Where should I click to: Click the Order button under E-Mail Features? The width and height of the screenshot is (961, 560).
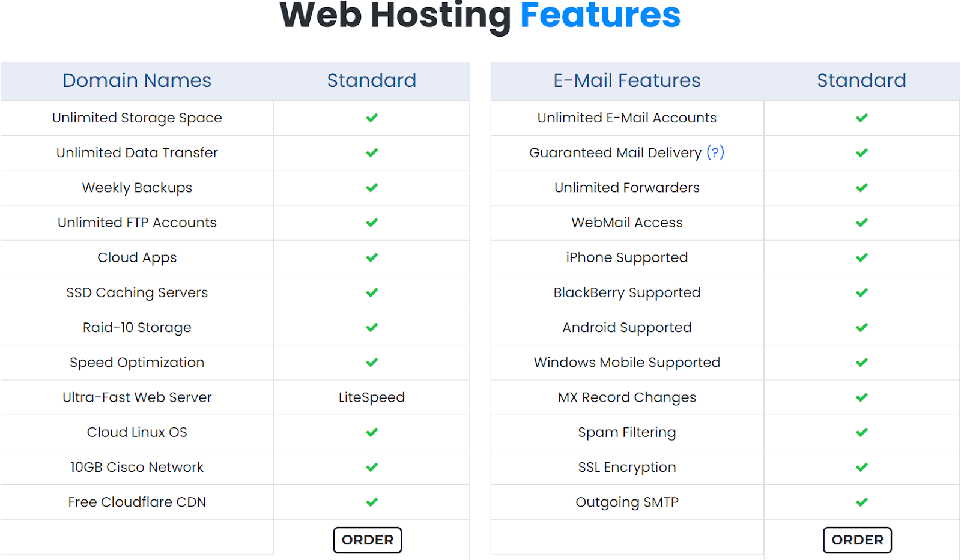(x=857, y=540)
